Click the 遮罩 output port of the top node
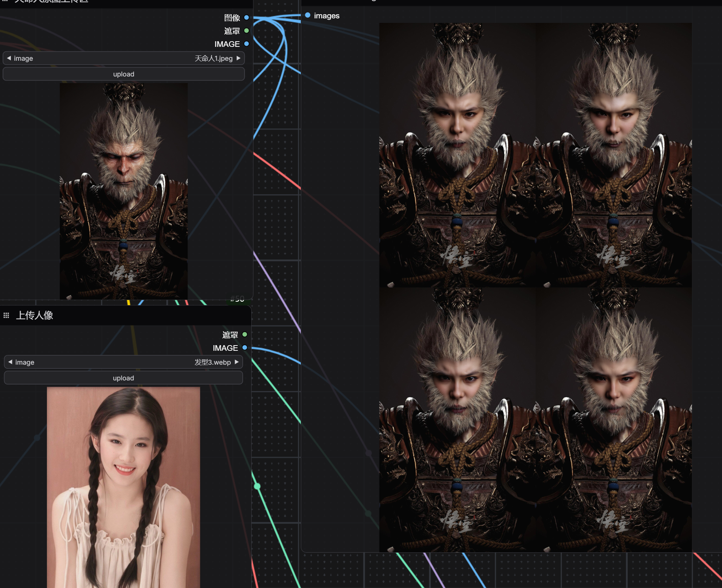Image resolution: width=722 pixels, height=588 pixels. click(246, 31)
